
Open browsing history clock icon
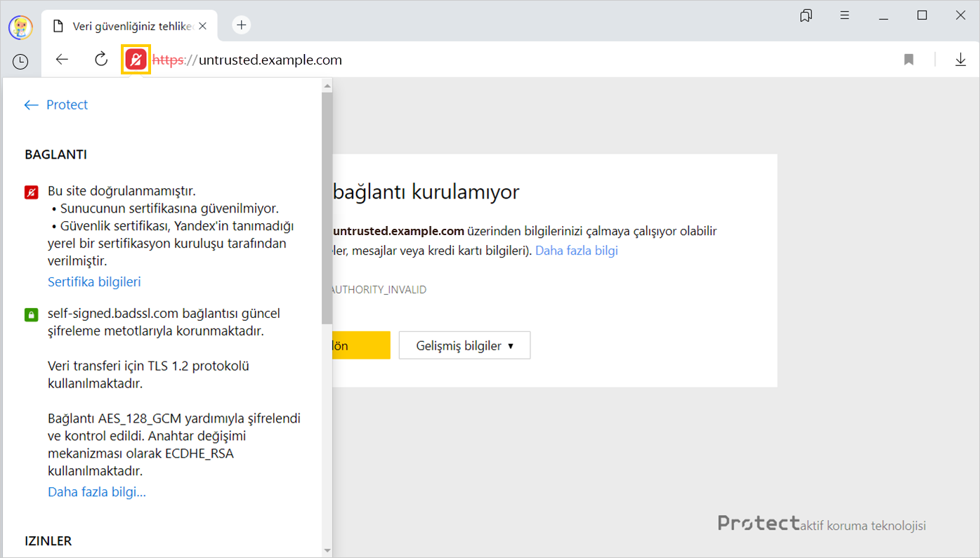coord(20,62)
